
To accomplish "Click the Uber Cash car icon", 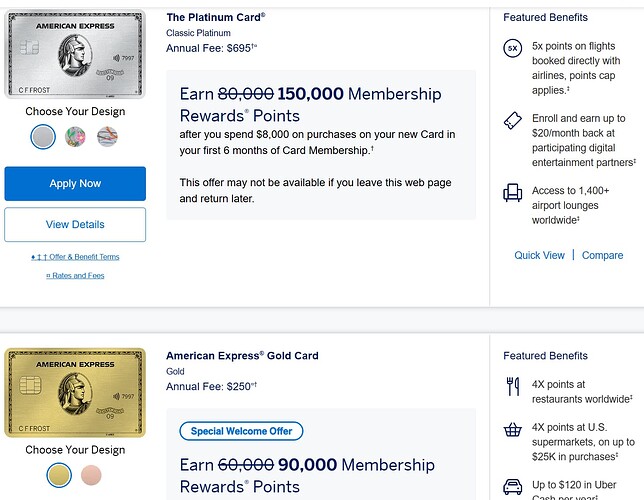I will coord(513,485).
